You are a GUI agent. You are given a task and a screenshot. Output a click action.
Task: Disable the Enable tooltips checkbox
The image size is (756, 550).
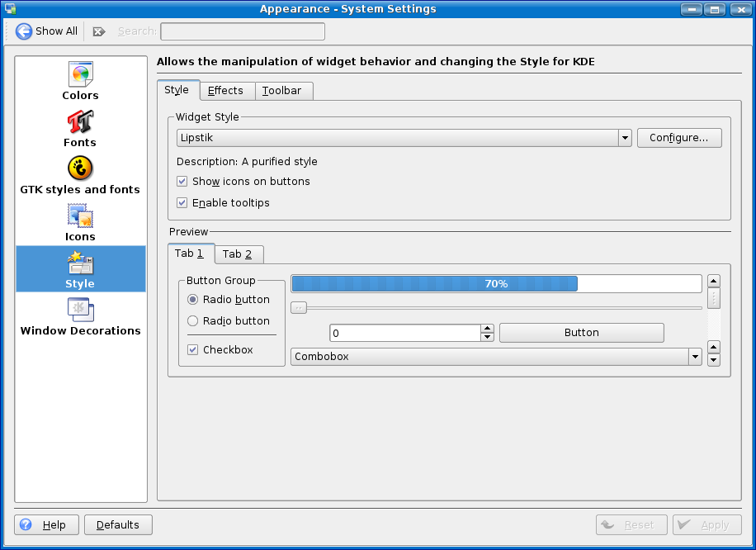click(x=182, y=203)
